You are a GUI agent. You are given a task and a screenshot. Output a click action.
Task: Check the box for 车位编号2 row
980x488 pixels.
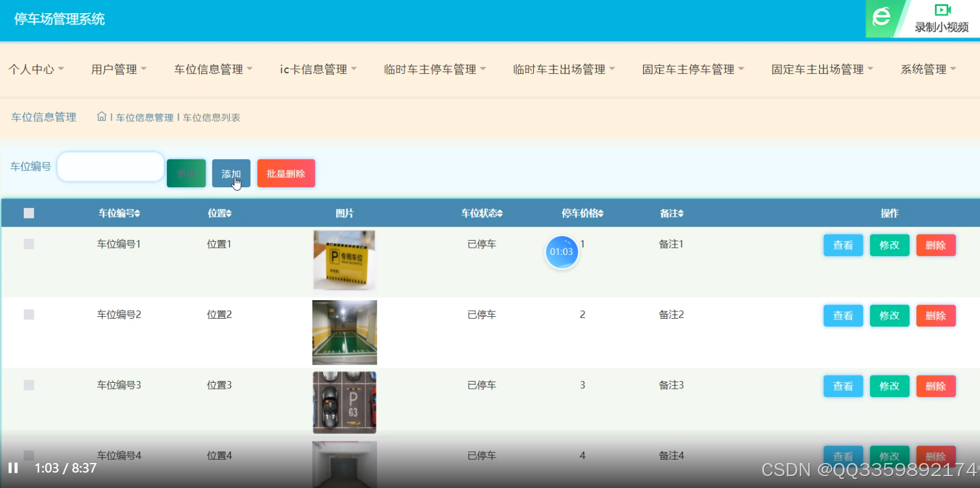click(29, 314)
